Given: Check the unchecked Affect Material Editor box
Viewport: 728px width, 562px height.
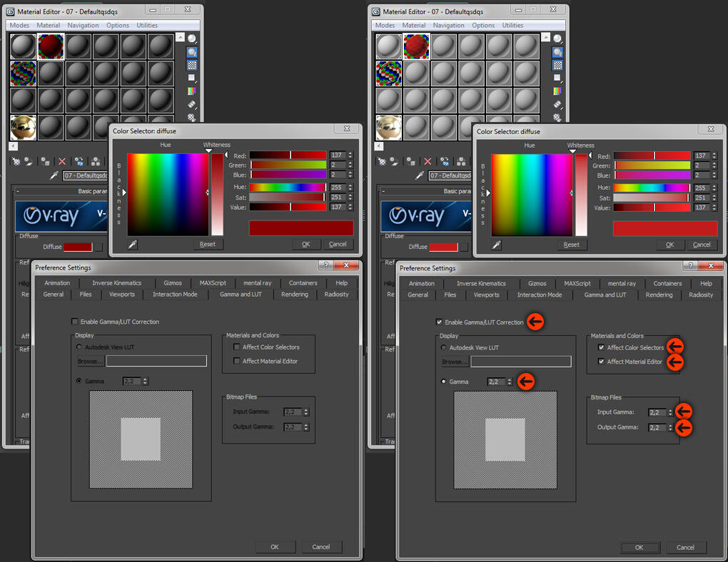Looking at the screenshot, I should 237,361.
